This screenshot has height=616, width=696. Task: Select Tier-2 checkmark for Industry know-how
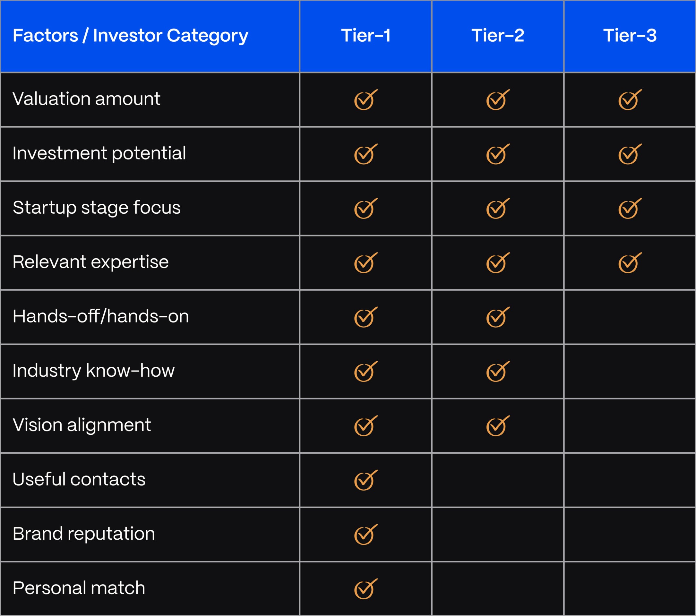pos(498,372)
